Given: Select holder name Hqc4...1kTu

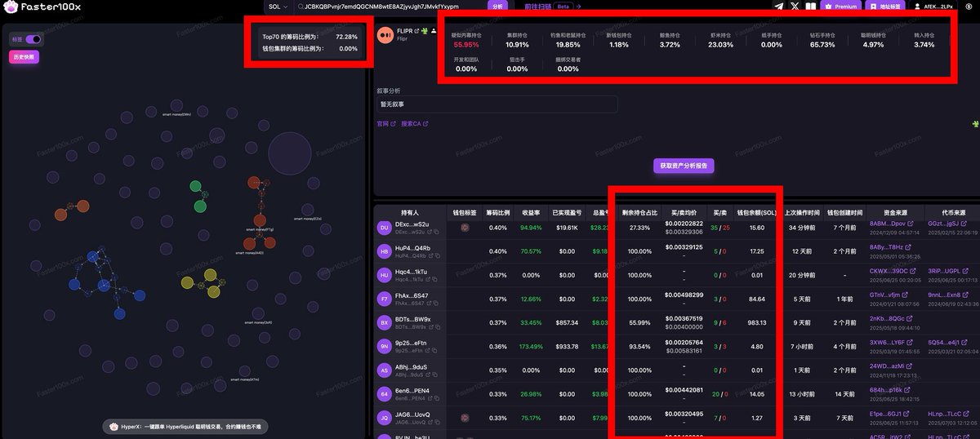Looking at the screenshot, I should (x=411, y=271).
